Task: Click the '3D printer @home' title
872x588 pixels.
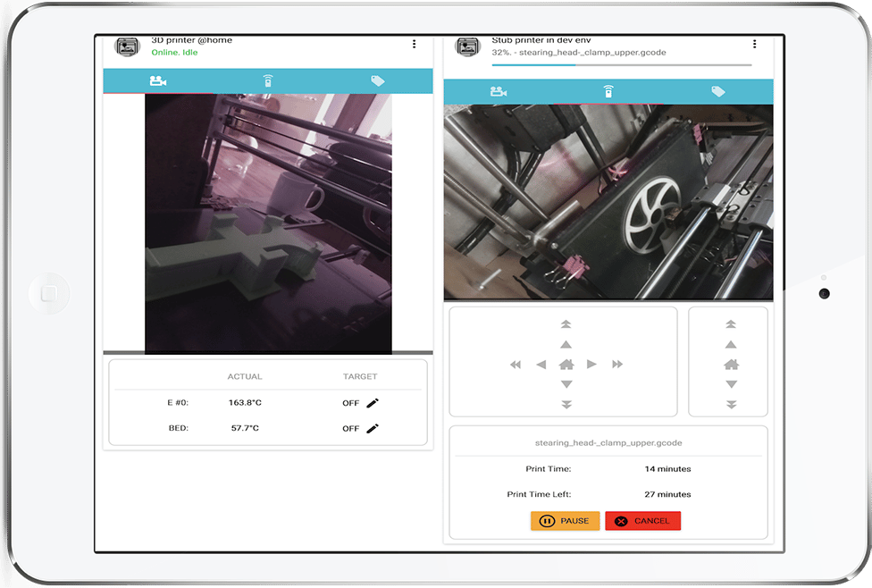Action: [x=192, y=40]
